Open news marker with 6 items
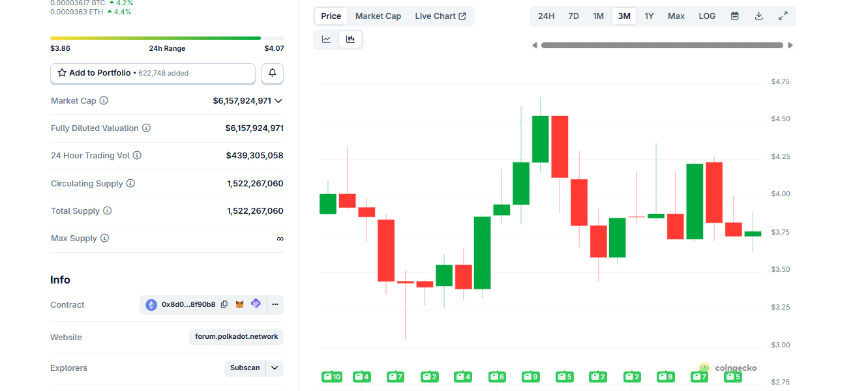 [497, 377]
